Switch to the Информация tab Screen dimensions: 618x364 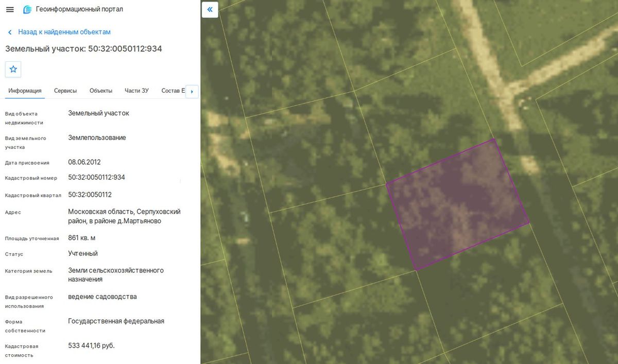coord(25,91)
